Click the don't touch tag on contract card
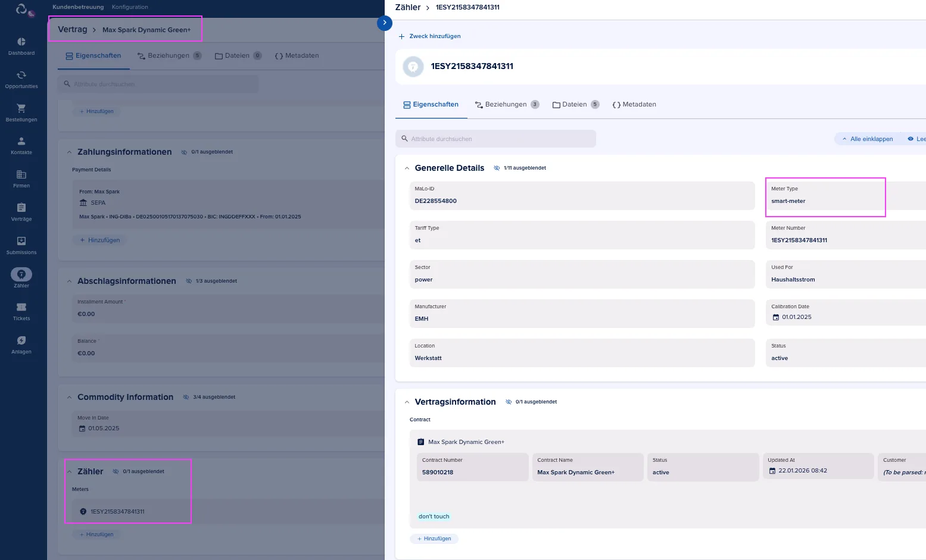 point(434,517)
